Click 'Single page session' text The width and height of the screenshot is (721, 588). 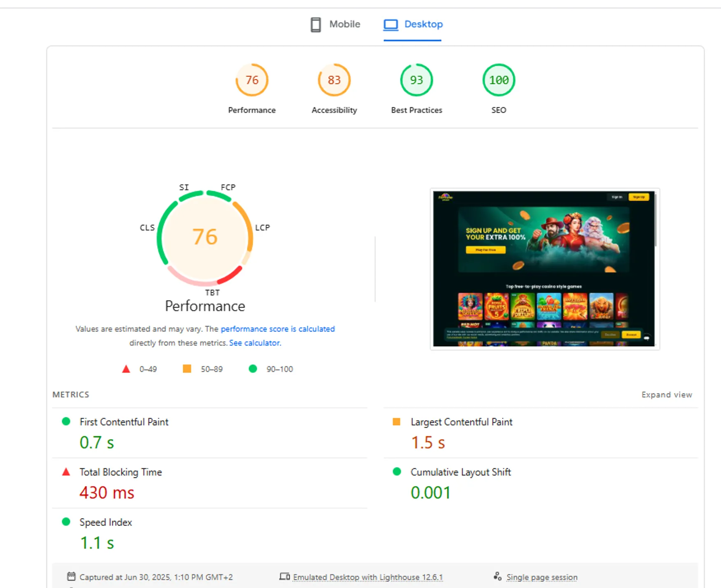(x=542, y=577)
